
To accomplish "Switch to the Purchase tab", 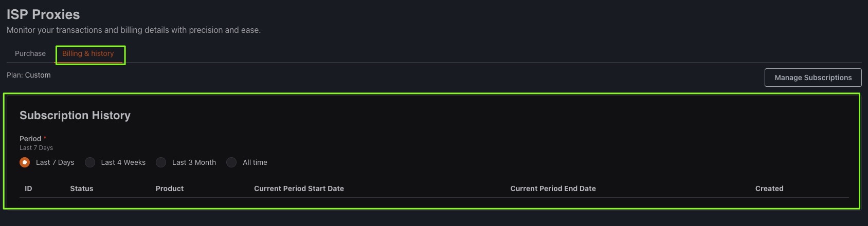I will click(x=30, y=53).
